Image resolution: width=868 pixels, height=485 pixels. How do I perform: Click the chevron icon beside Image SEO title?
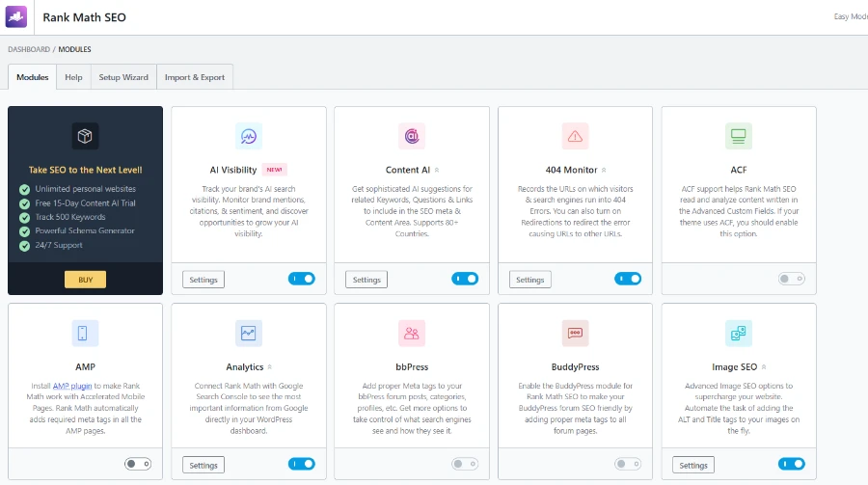click(764, 367)
